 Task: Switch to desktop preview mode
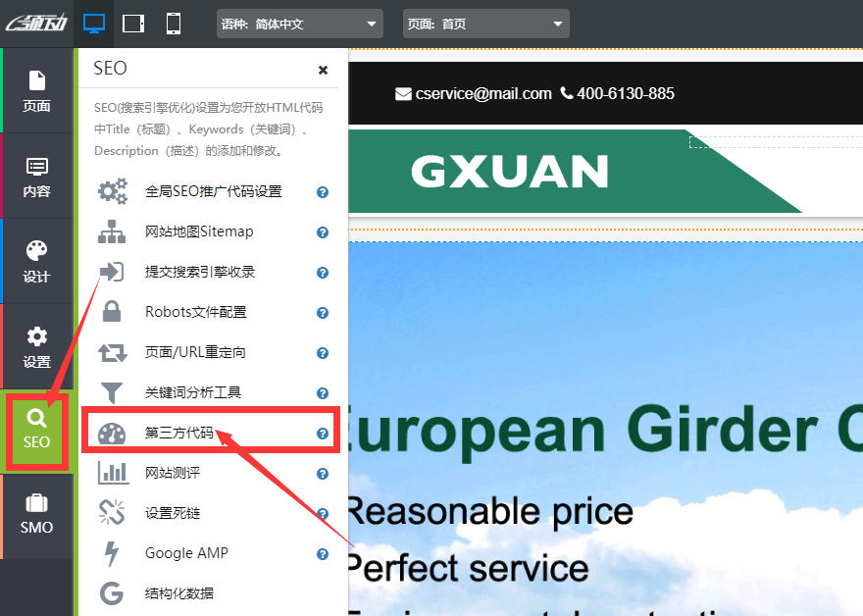[x=94, y=24]
